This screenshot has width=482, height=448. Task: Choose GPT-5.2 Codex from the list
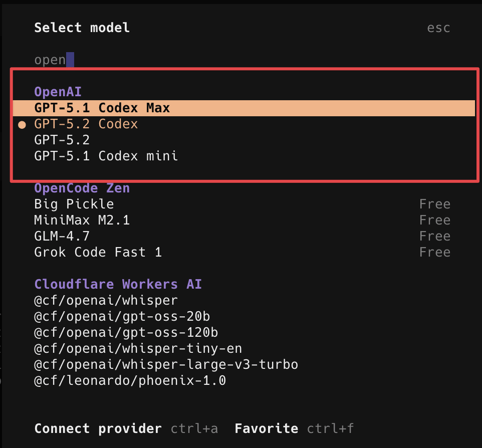coord(86,124)
